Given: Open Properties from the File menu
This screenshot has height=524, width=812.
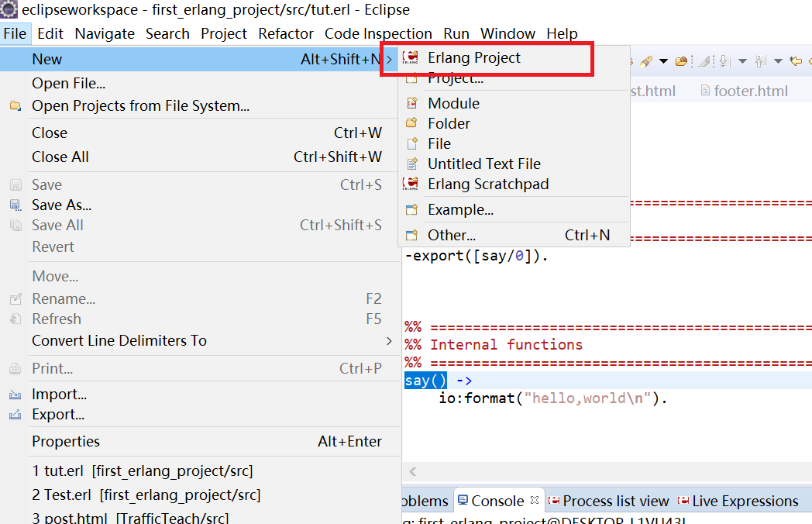Looking at the screenshot, I should click(200, 441).
